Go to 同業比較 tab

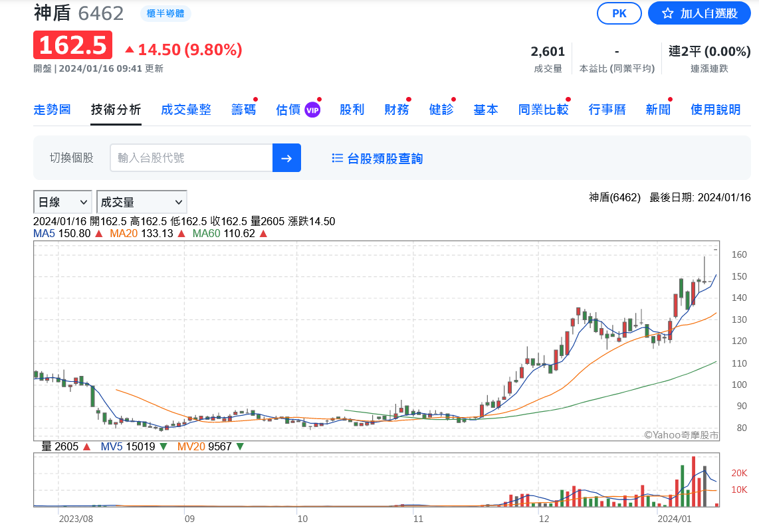[x=543, y=110]
